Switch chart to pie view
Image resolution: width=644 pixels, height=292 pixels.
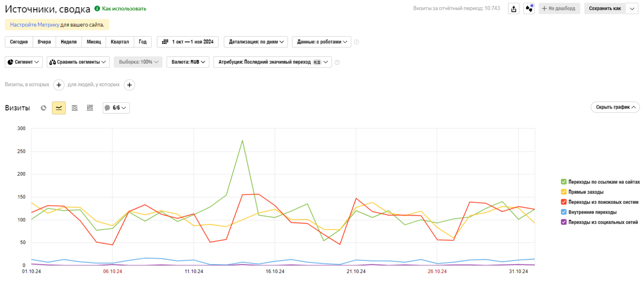(x=44, y=108)
